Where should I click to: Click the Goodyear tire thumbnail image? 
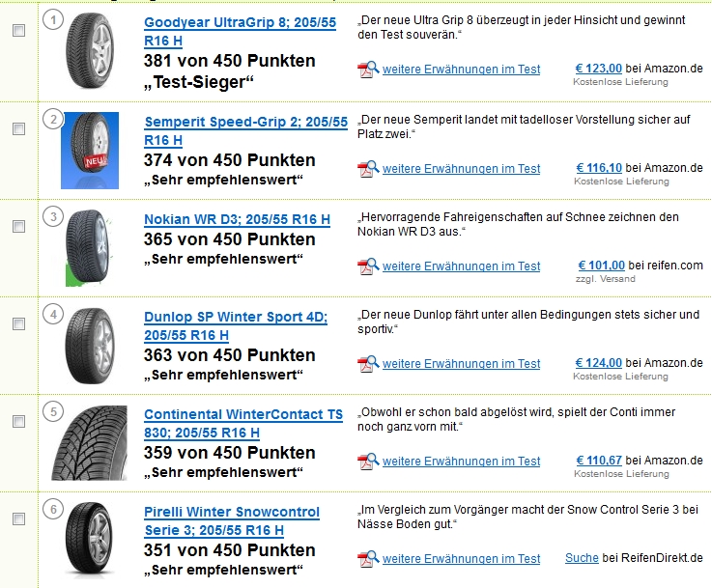pos(89,51)
